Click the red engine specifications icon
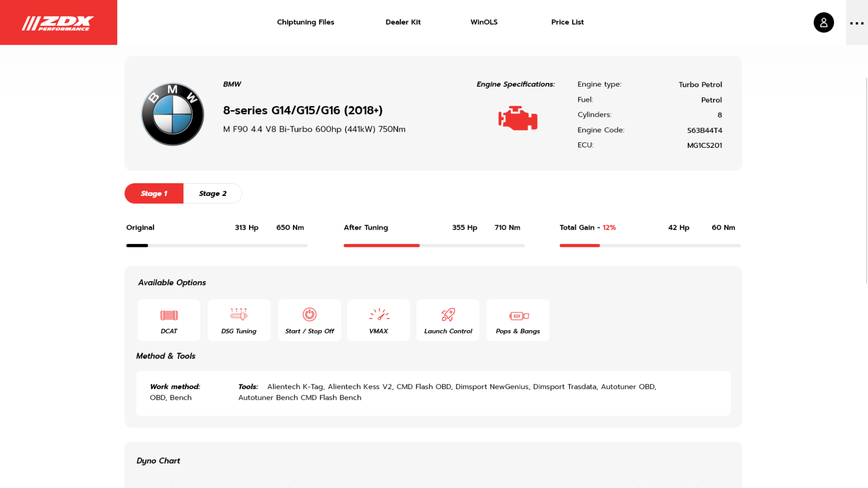Image resolution: width=868 pixels, height=488 pixels. [518, 118]
